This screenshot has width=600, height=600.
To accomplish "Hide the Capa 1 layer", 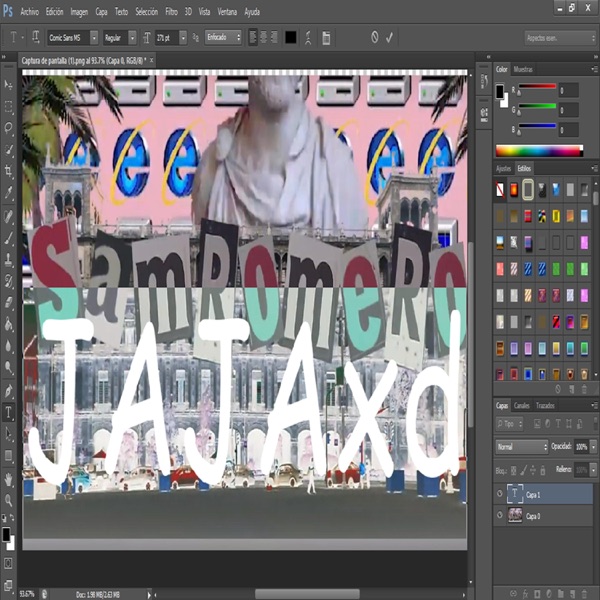I will [x=500, y=494].
